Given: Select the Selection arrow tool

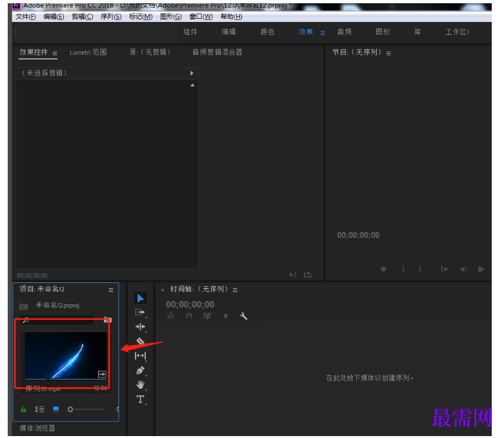Looking at the screenshot, I should [141, 298].
